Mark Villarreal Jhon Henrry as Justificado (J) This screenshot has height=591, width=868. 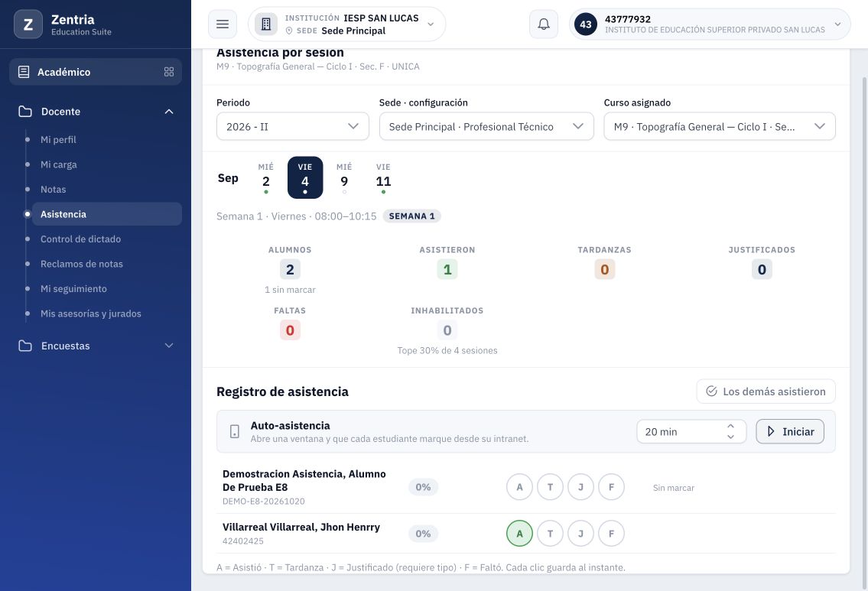click(580, 534)
